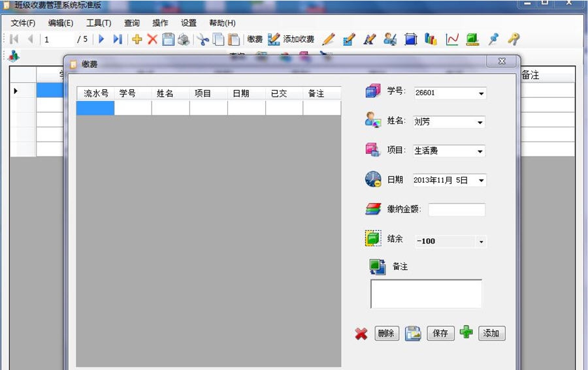
Task: Expand the 姓名 dropdown showing 刘芳
Action: pos(480,122)
